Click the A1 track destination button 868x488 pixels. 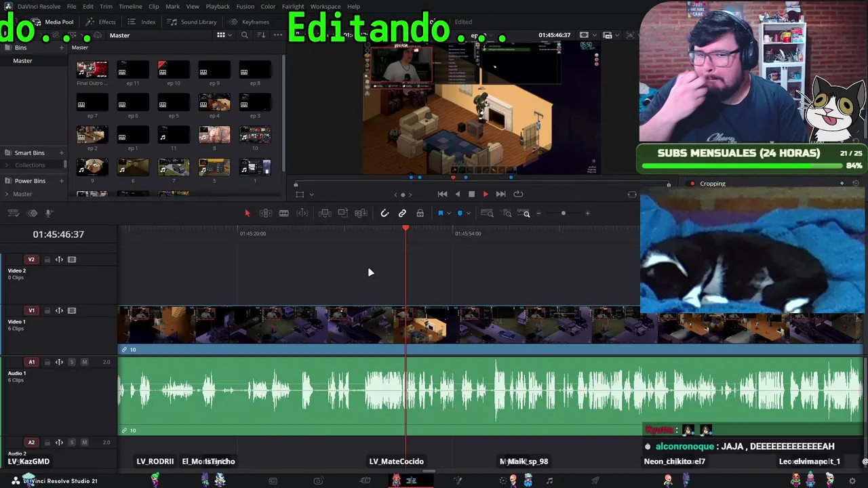(31, 363)
